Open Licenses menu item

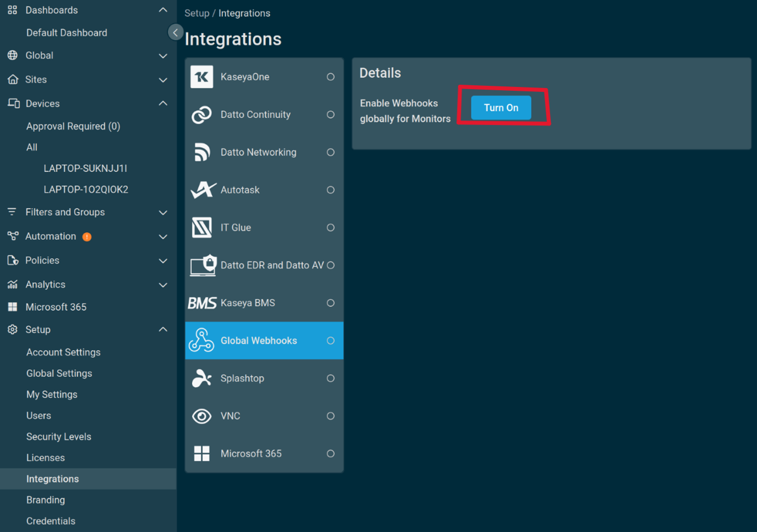(45, 458)
